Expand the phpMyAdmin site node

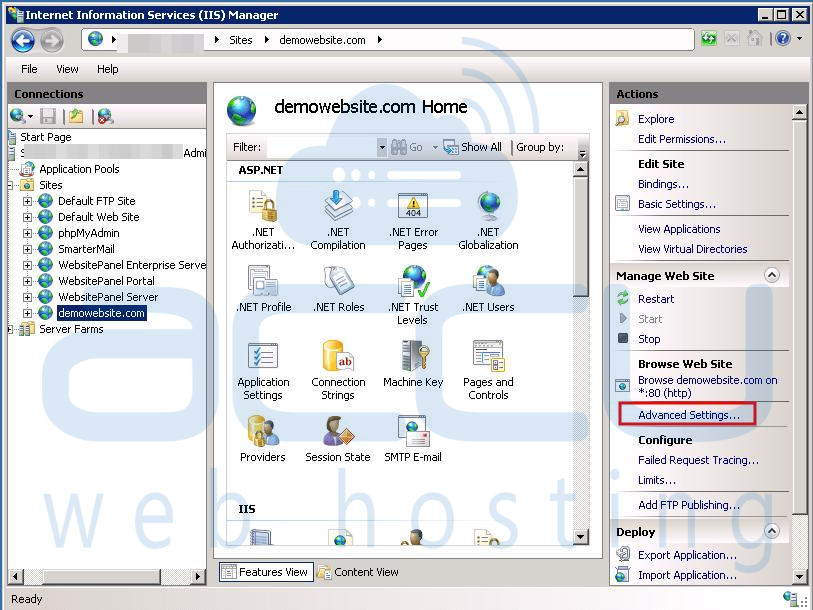coord(27,233)
